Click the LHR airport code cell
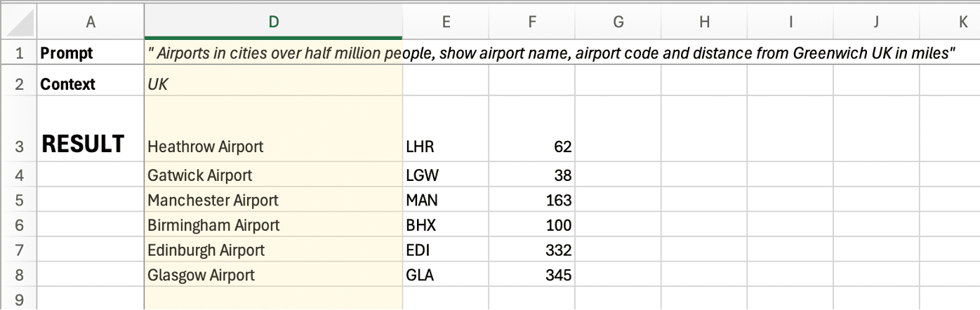This screenshot has width=980, height=310. tap(445, 147)
